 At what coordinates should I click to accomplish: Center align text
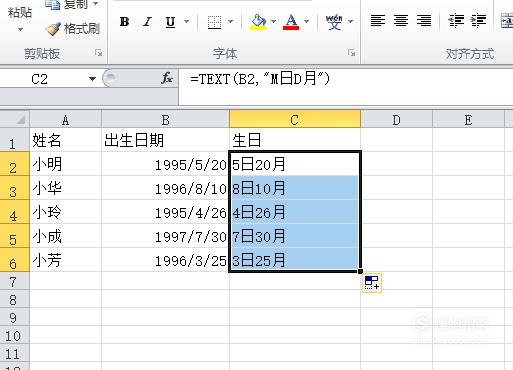pyautogui.click(x=401, y=21)
